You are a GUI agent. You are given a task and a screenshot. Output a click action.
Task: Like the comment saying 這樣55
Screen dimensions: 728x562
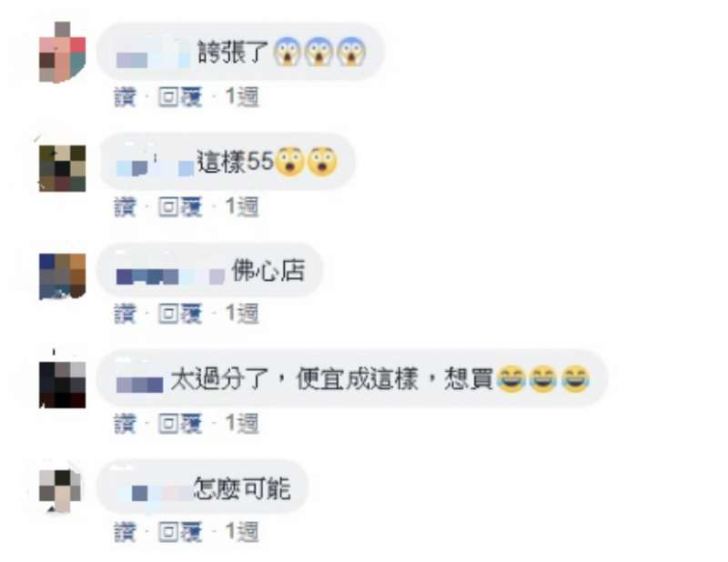(x=125, y=207)
